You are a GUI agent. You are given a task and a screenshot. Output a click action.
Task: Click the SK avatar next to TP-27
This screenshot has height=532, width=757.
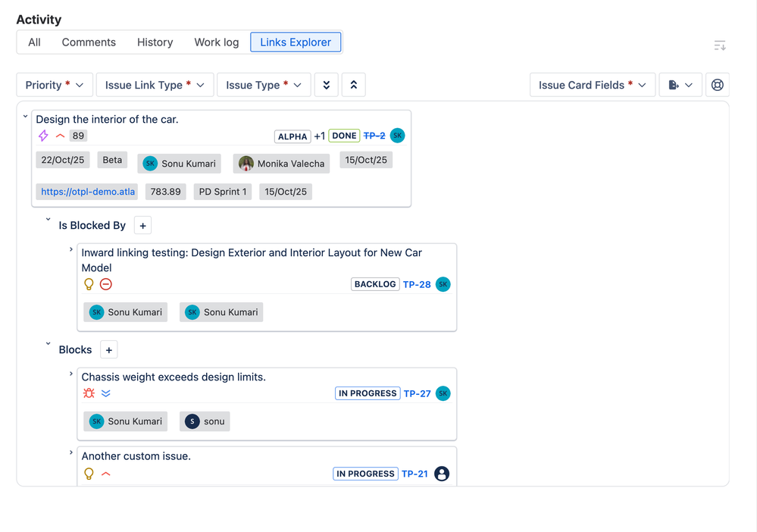pyautogui.click(x=443, y=393)
